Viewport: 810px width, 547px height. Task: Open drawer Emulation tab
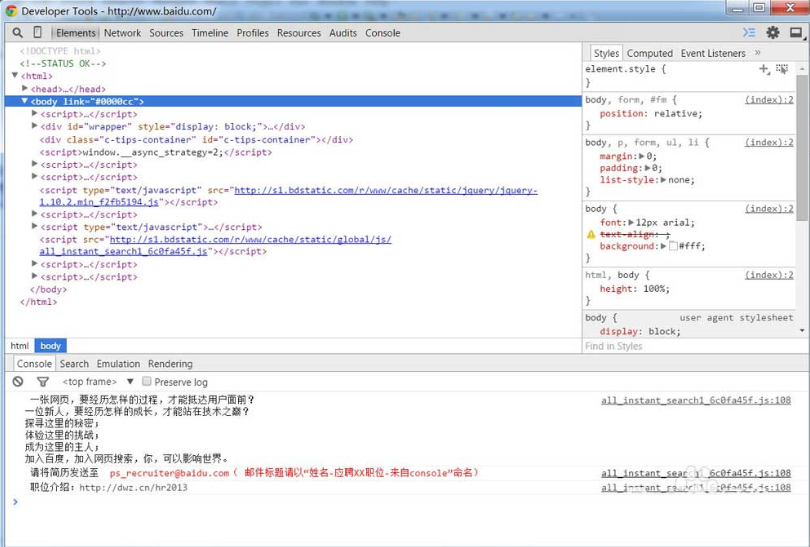click(118, 364)
